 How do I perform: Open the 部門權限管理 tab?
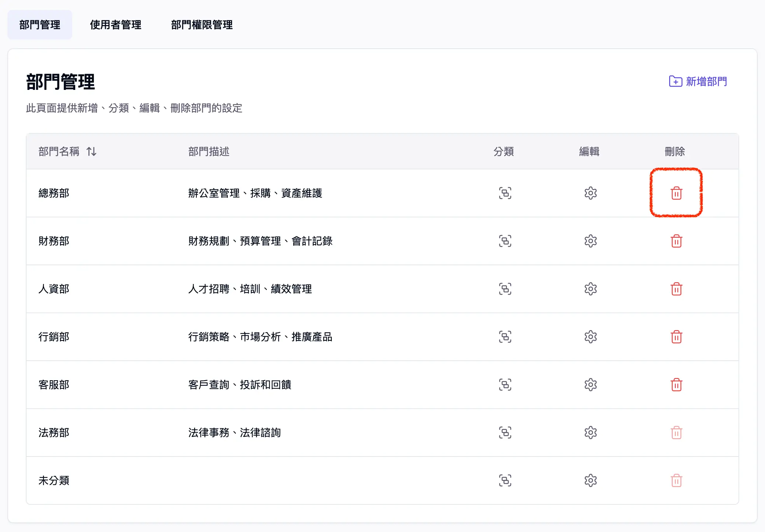(x=202, y=25)
